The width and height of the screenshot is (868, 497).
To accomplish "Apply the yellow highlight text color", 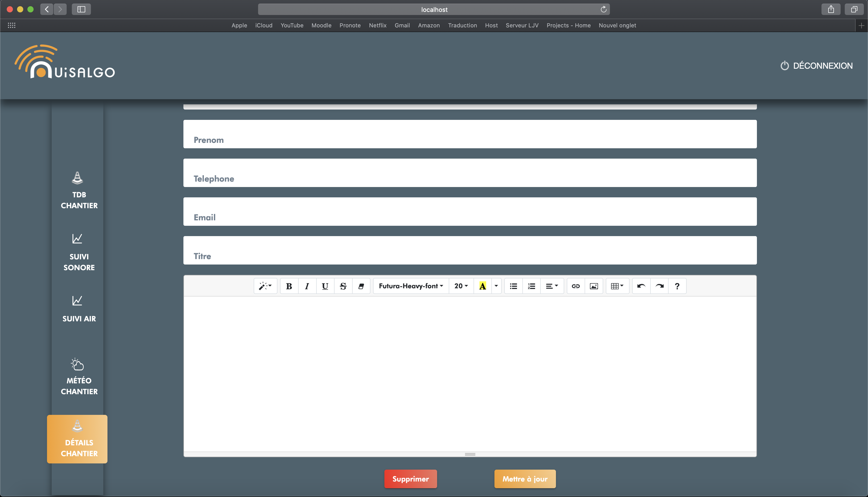I will coord(483,286).
